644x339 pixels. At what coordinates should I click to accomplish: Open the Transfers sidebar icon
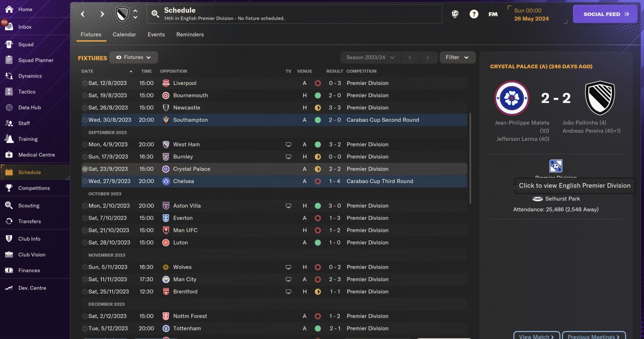(x=9, y=221)
